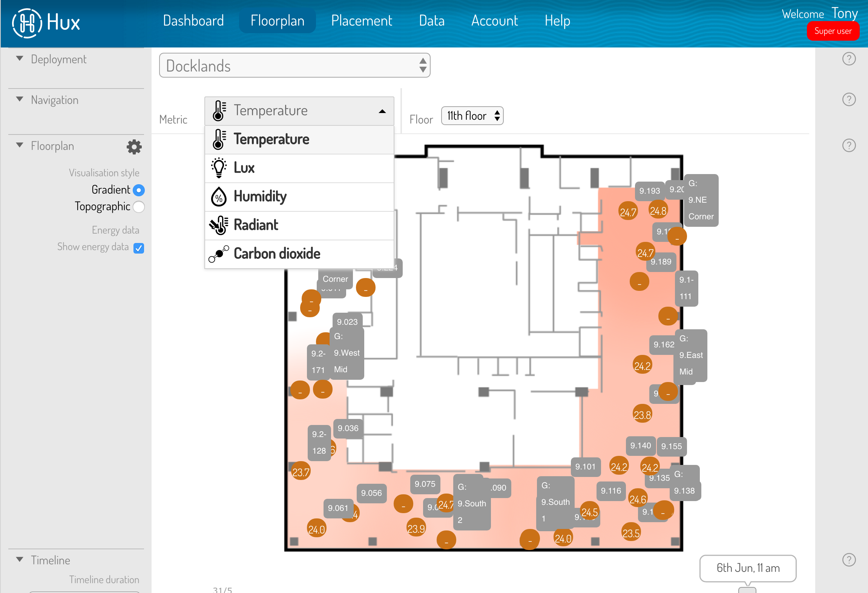Select the Carbon dioxide molecule icon
Image resolution: width=868 pixels, height=593 pixels.
click(219, 254)
